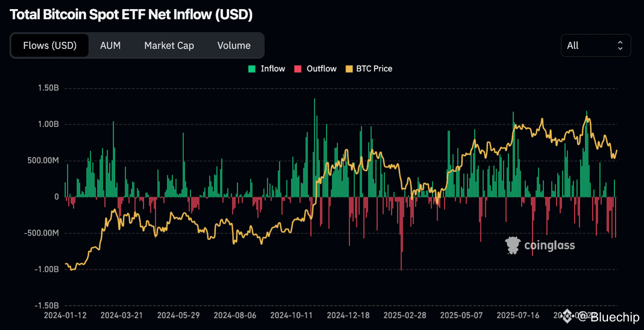
Task: Click the 500.00M y-axis label
Action: pos(42,160)
